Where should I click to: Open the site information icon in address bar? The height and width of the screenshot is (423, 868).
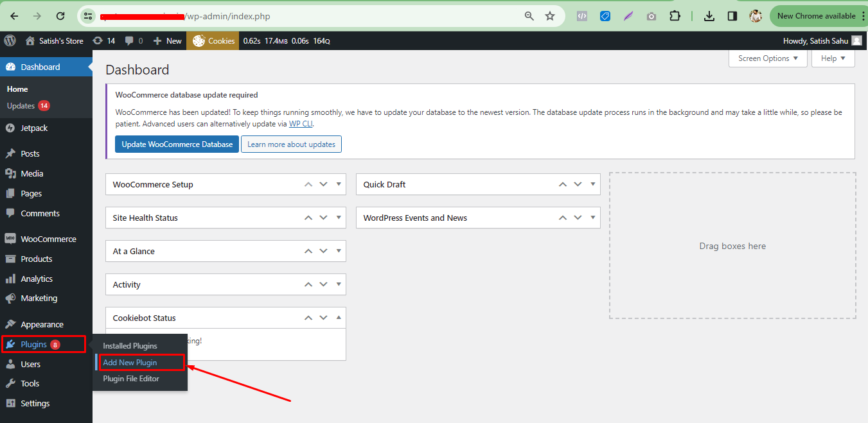point(89,16)
